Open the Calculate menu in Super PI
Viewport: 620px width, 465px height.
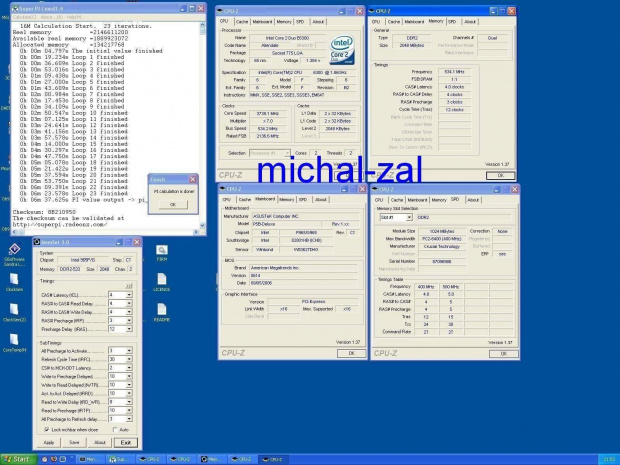25,17
